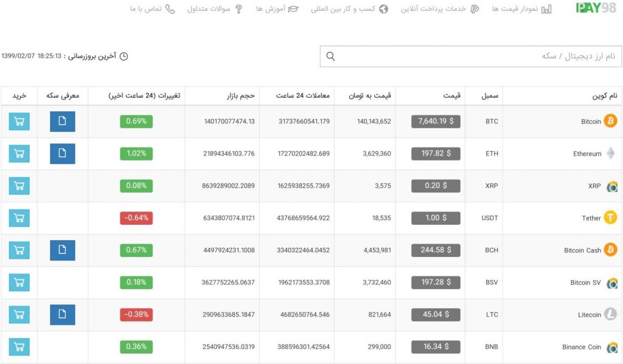Open تماس با ما menu item

[146, 9]
